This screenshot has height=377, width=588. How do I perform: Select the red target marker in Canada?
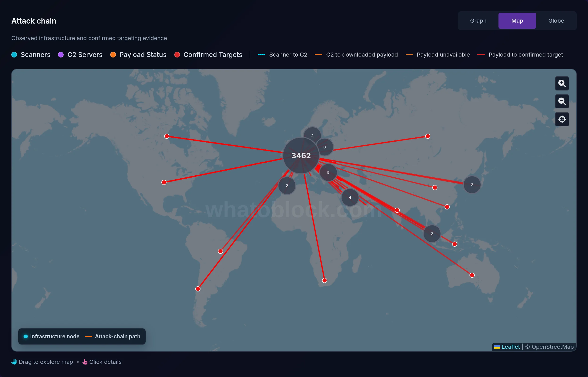167,136
